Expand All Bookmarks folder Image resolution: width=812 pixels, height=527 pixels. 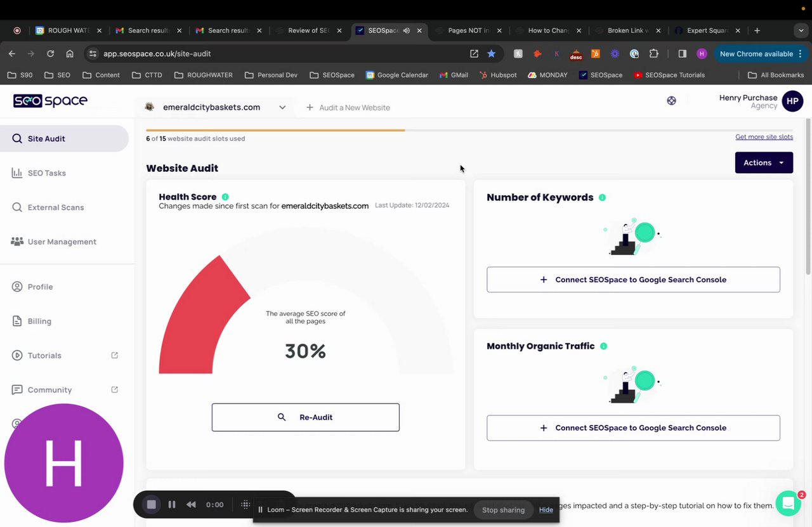click(776, 75)
